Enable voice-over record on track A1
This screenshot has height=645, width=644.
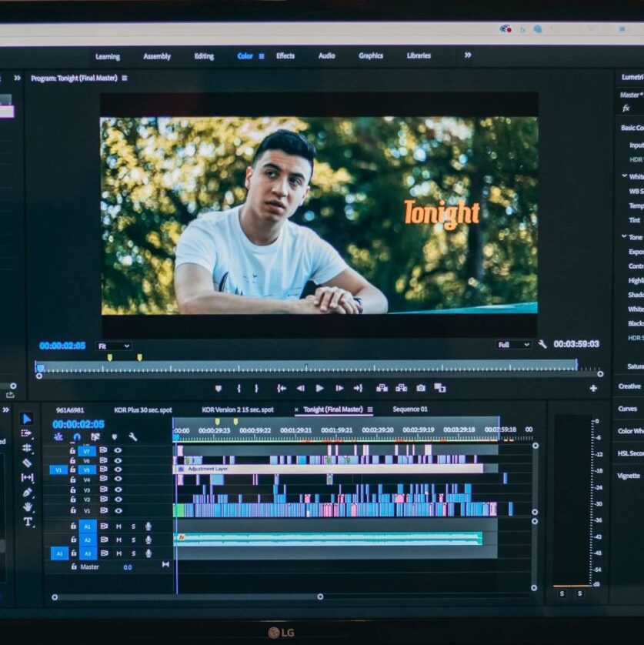click(x=148, y=526)
